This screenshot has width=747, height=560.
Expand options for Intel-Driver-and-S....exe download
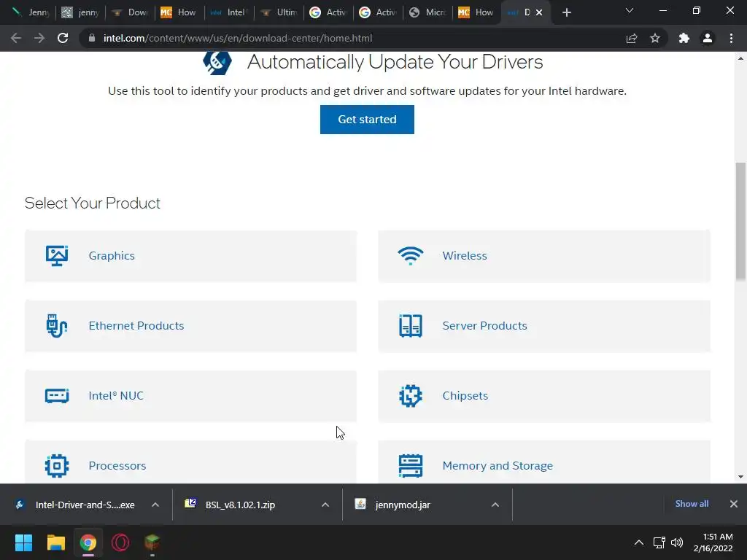click(155, 505)
